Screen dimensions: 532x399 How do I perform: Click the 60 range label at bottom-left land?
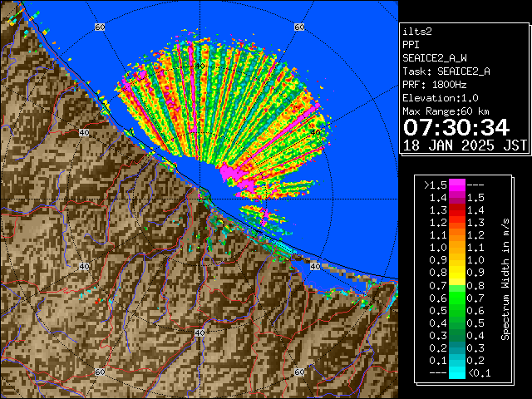[100, 372]
